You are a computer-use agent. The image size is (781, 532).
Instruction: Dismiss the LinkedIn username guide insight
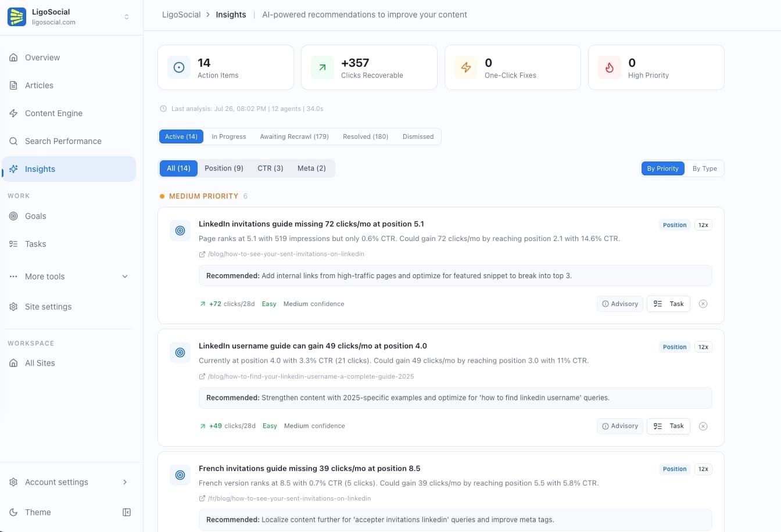[x=703, y=426]
